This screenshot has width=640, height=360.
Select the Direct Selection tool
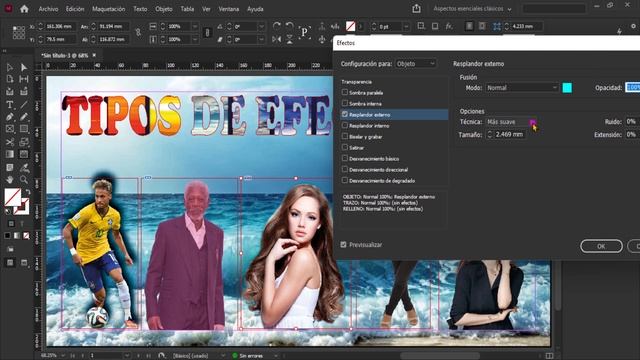click(x=24, y=67)
